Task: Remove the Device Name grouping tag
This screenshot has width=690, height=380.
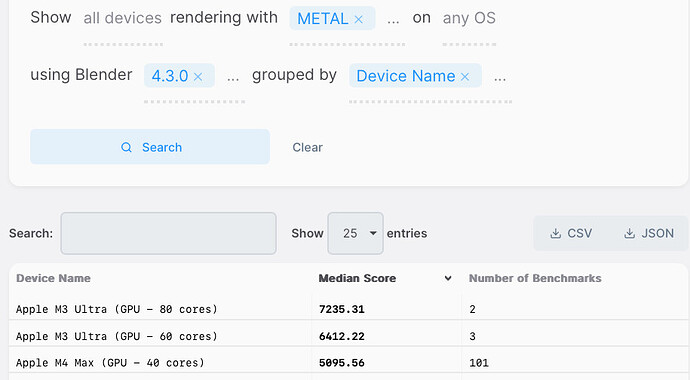Action: point(465,77)
